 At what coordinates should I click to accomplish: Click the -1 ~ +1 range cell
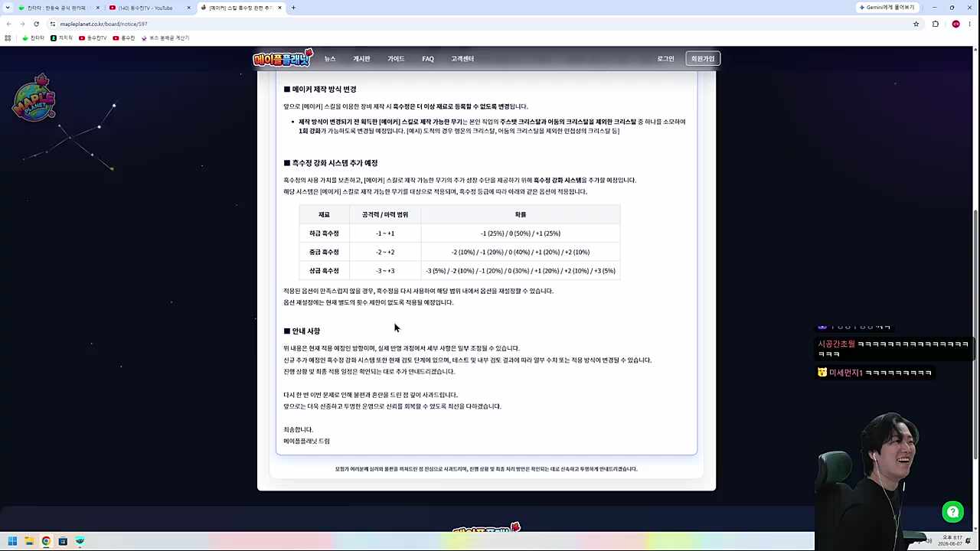385,233
